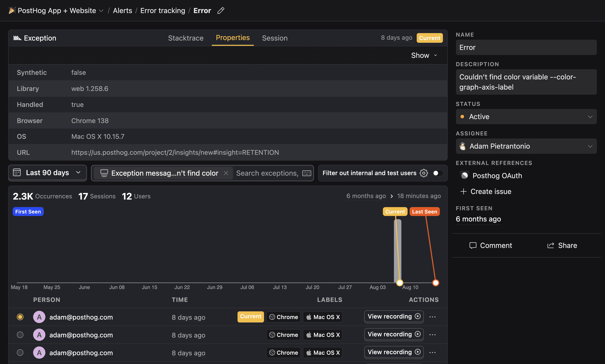Switch to the Session tab
The height and width of the screenshot is (364, 605).
coord(275,38)
